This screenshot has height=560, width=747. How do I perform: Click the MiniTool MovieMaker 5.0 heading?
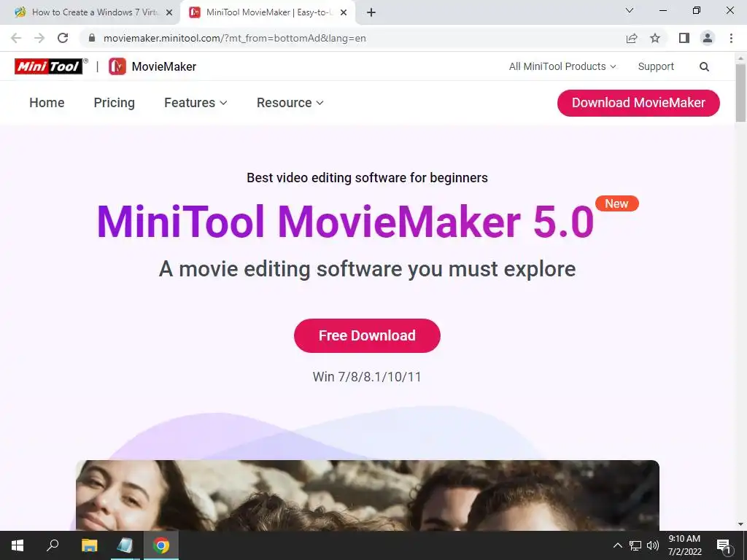click(345, 222)
